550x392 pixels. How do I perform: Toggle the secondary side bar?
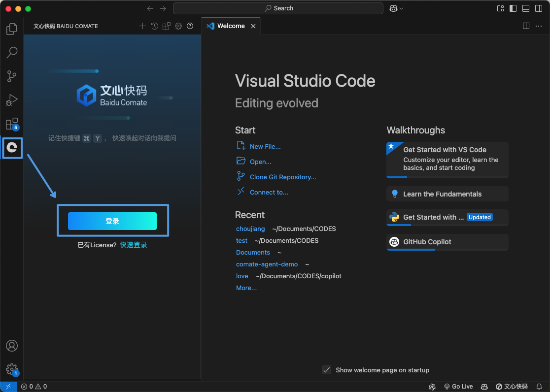pos(539,8)
